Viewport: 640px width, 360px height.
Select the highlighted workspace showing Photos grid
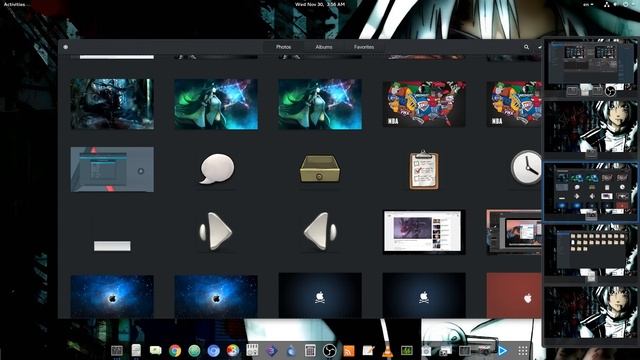[591, 191]
